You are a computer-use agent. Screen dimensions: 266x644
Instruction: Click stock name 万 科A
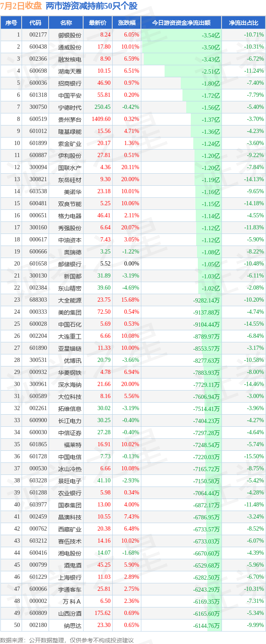pos(72,602)
